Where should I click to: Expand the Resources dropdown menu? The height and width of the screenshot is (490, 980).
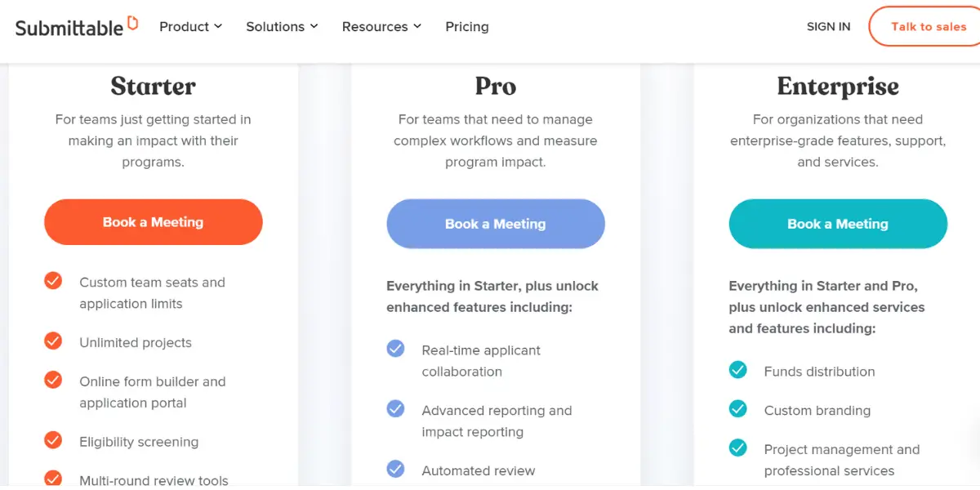pyautogui.click(x=381, y=26)
